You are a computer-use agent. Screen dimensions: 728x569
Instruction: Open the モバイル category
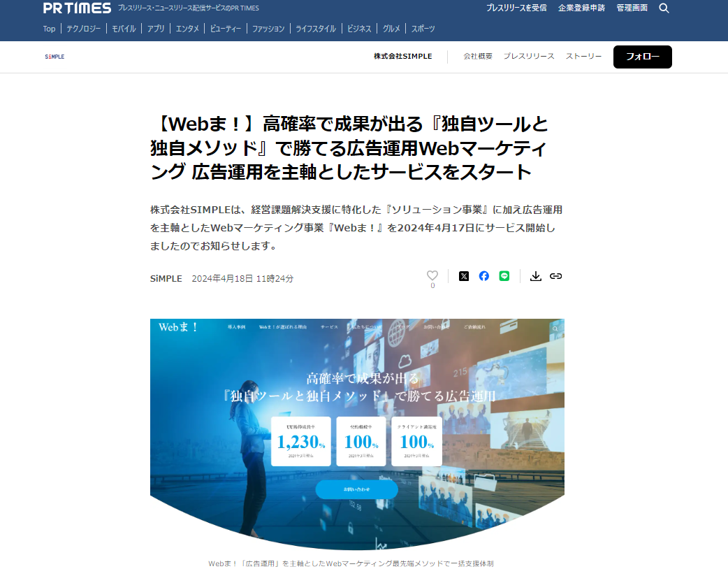point(124,29)
